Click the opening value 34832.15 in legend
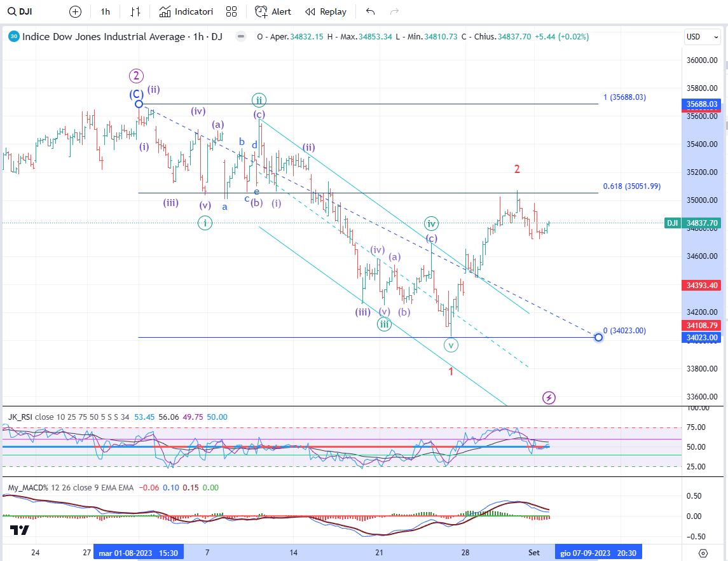The width and height of the screenshot is (728, 561). [x=306, y=37]
